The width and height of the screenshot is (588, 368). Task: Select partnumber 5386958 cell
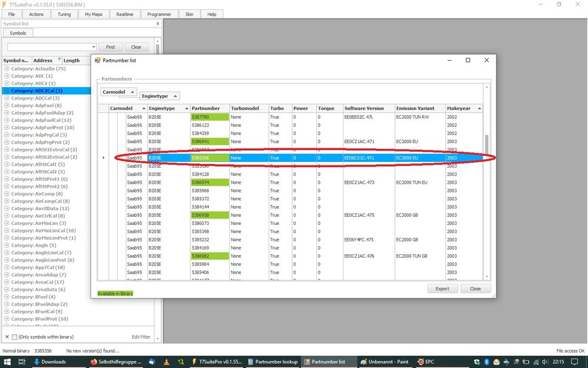tap(210, 215)
